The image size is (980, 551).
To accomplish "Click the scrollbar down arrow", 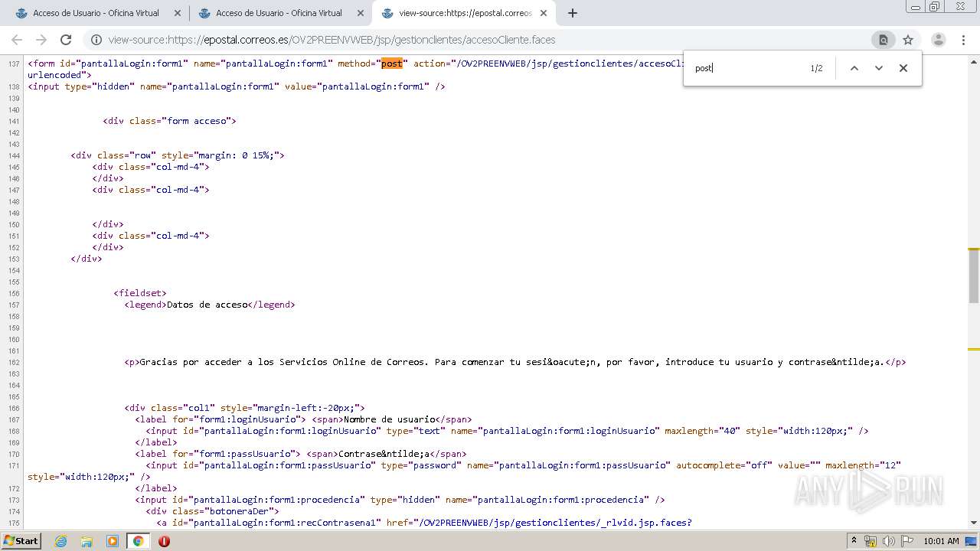I will tap(974, 523).
